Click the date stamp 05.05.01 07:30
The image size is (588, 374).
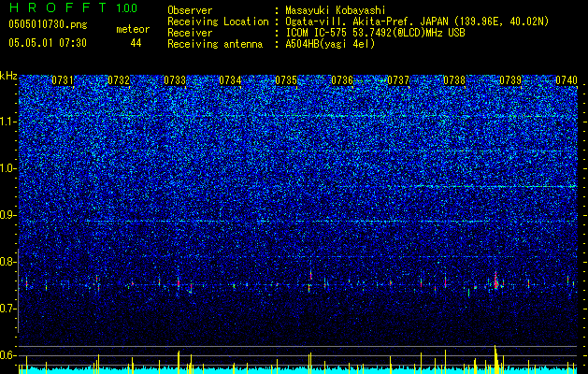[48, 43]
